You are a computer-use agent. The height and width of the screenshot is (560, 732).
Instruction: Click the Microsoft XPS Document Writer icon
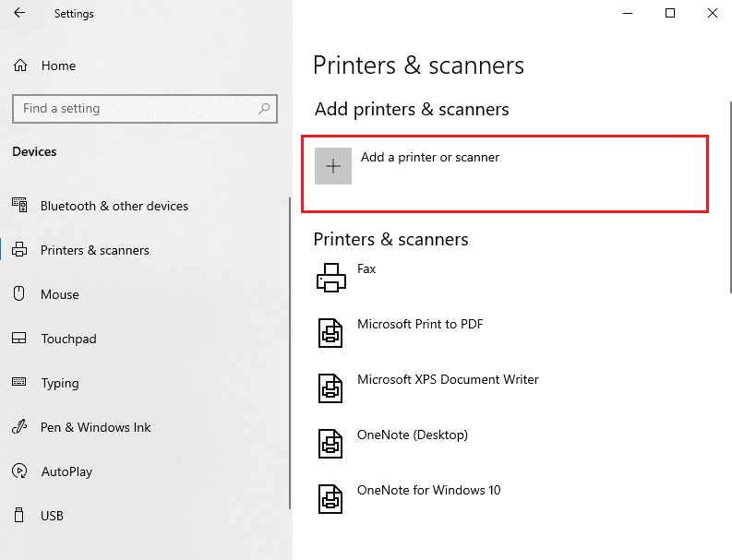click(330, 388)
